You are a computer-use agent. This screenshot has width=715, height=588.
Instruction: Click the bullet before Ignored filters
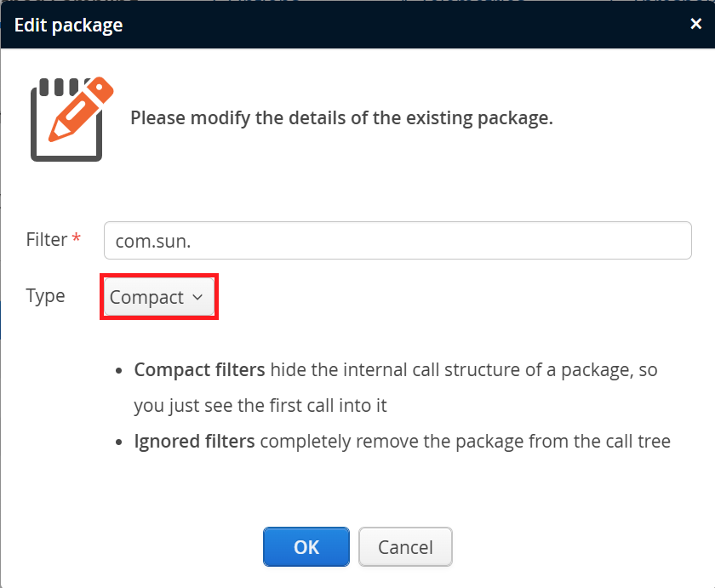click(x=119, y=442)
